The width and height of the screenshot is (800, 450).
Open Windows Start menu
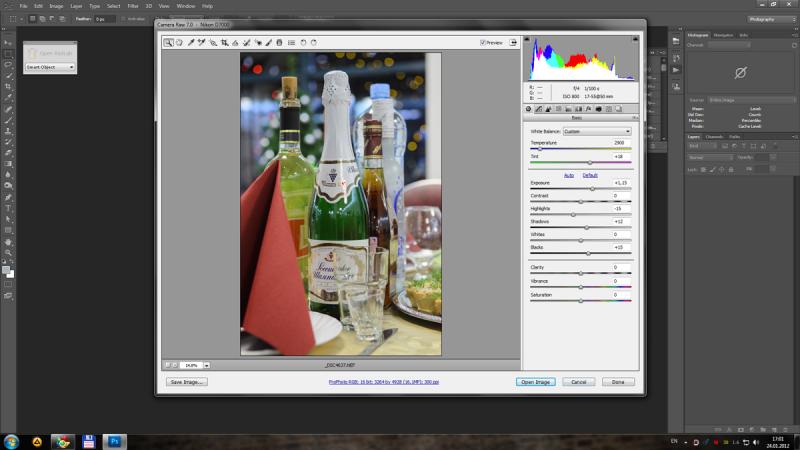[x=11, y=442]
